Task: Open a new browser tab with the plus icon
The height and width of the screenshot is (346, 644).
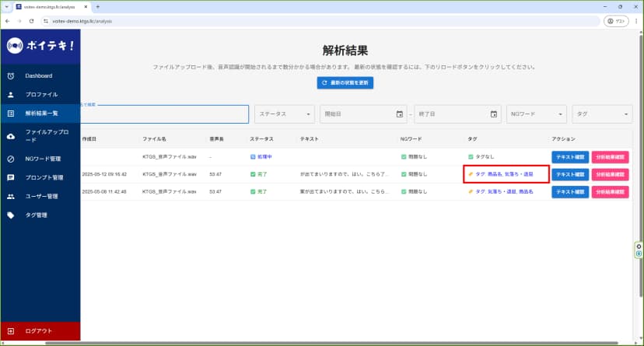Action: 98,6
